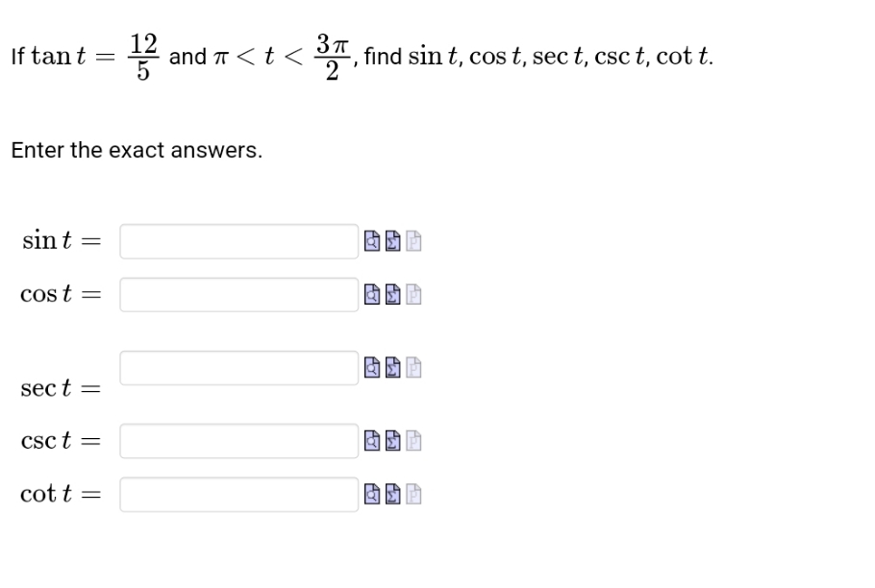
Task: Open the symbol palette for csc t
Action: pos(393,441)
